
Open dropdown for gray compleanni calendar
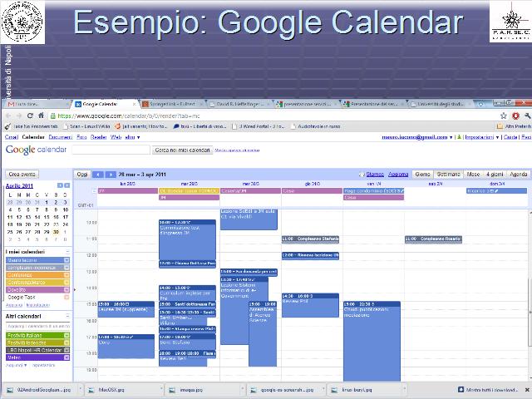[66, 268]
